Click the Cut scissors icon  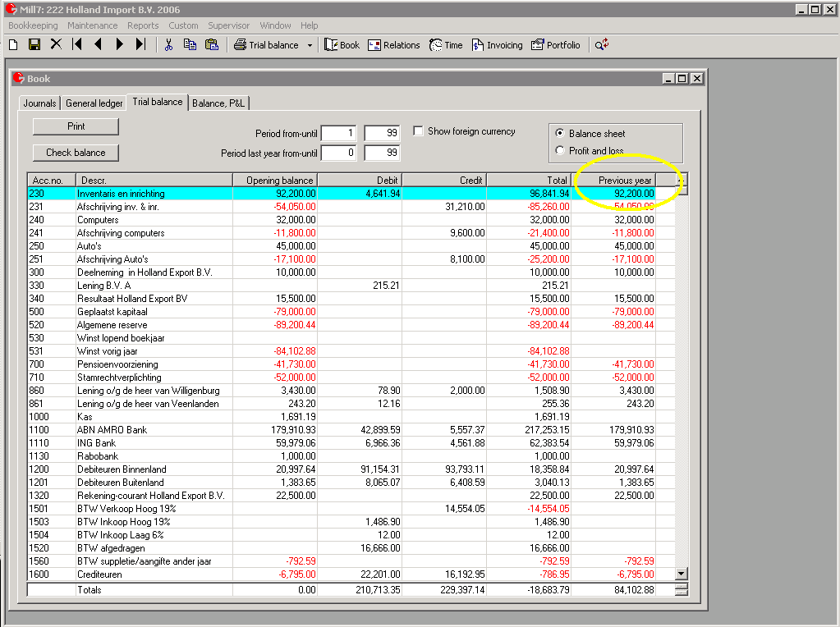click(168, 45)
